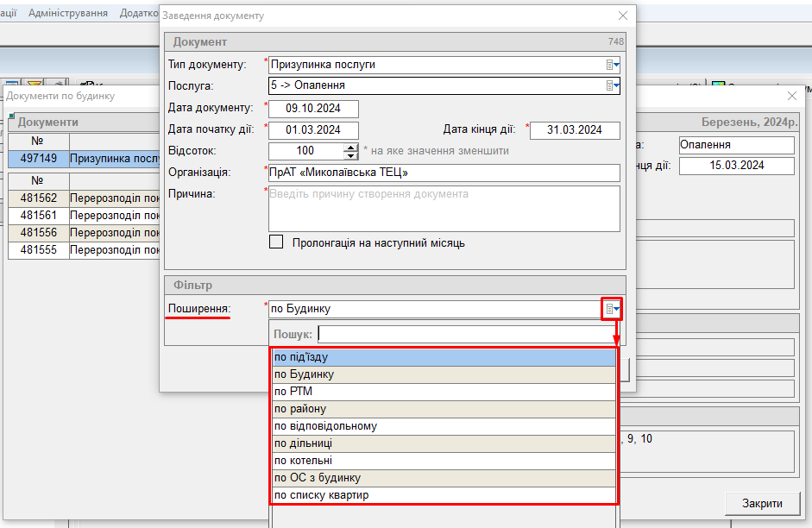Select 'по списку квартир' option
The height and width of the screenshot is (528, 812).
click(x=444, y=495)
